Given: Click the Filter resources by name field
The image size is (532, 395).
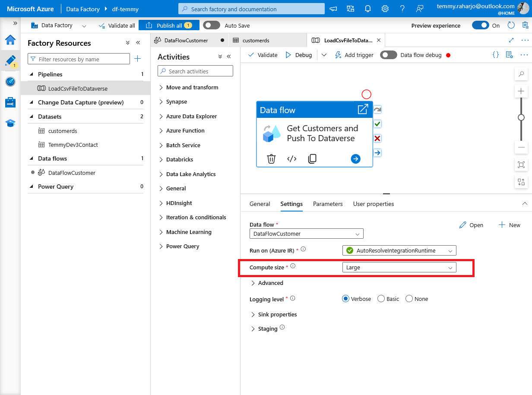Looking at the screenshot, I should (79, 59).
